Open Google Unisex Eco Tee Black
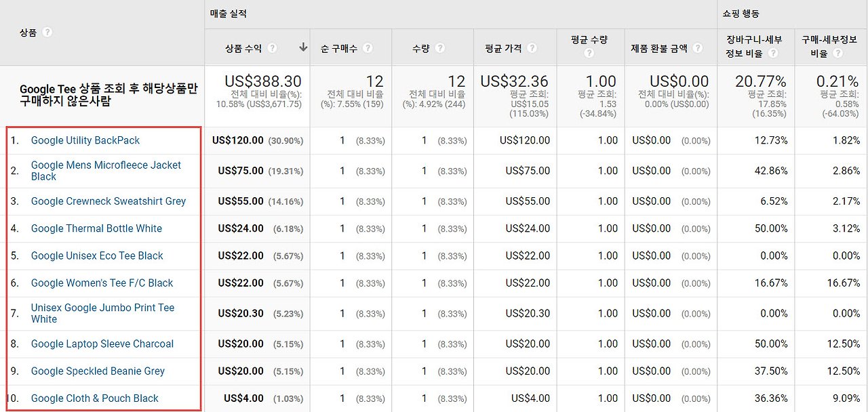868x412 pixels. pos(97,255)
